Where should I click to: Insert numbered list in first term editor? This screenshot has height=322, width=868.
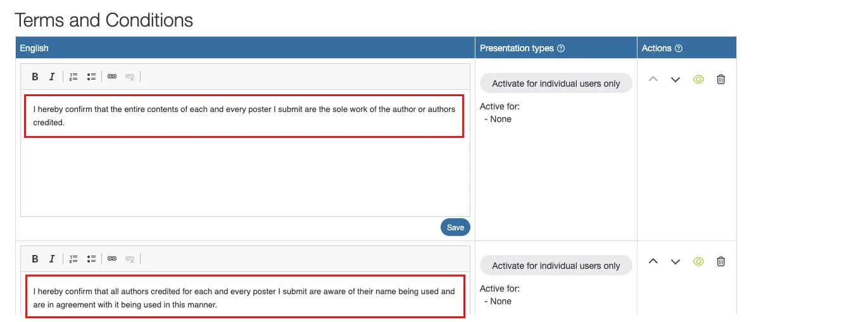click(x=73, y=77)
